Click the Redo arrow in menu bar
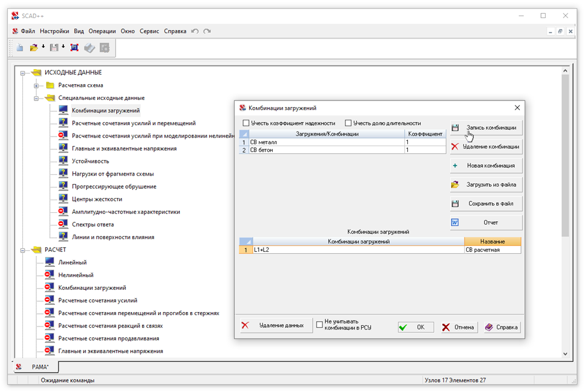586x392 pixels. (207, 31)
